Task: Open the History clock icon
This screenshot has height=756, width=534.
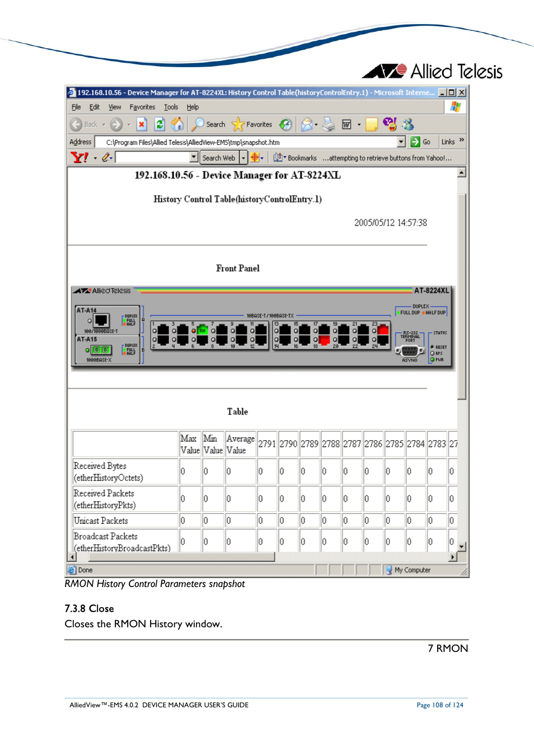Action: [285, 125]
